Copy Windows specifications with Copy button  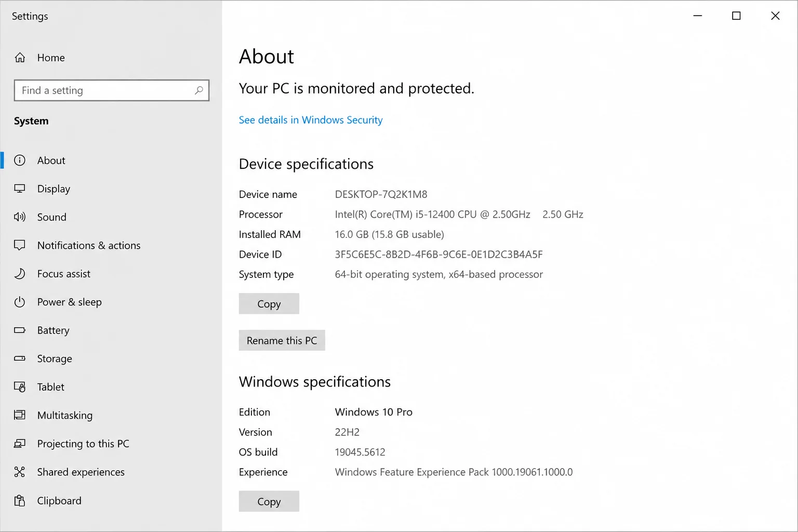269,501
